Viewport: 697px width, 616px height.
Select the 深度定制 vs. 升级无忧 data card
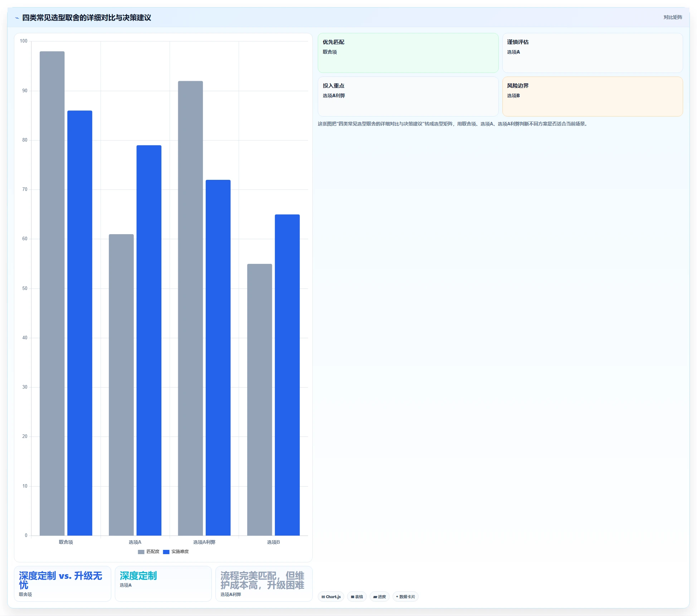(63, 584)
